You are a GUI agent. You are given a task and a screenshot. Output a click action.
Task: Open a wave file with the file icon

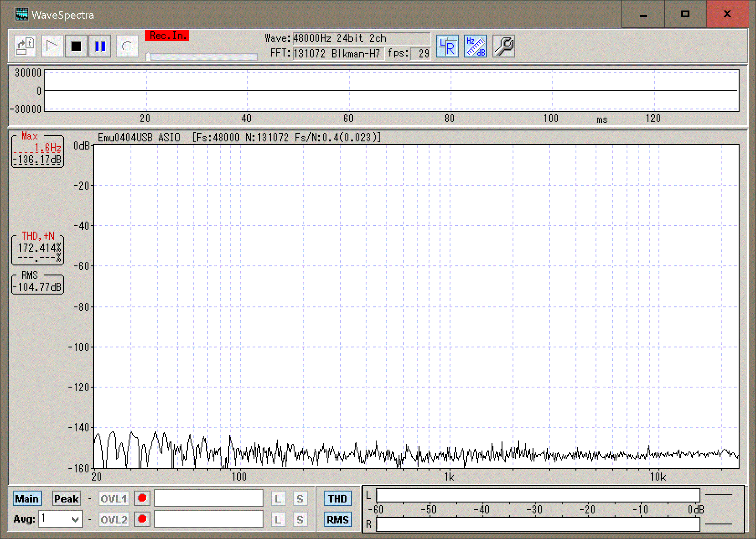pyautogui.click(x=25, y=46)
